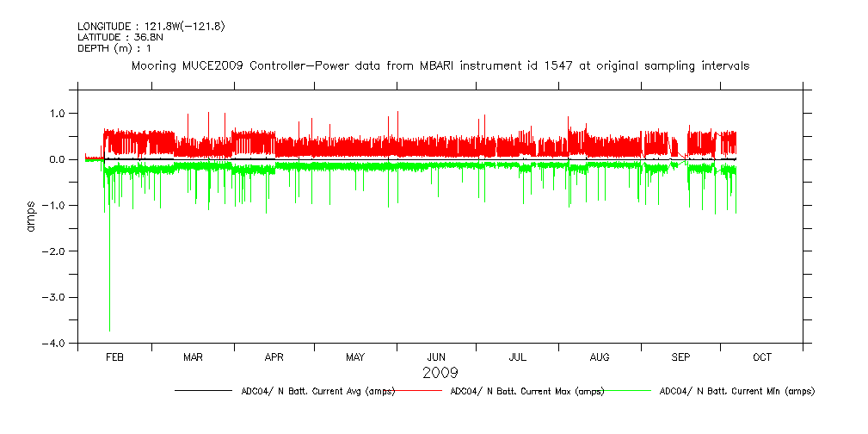Image resolution: width=868 pixels, height=434 pixels.
Task: Click the 'N Batt. Current Min (amps)' legend text
Action: 736,391
